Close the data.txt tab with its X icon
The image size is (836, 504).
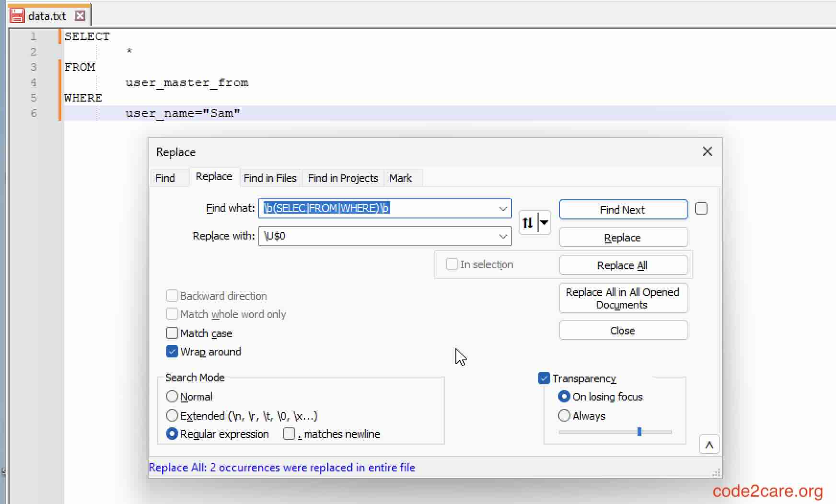[x=80, y=15]
